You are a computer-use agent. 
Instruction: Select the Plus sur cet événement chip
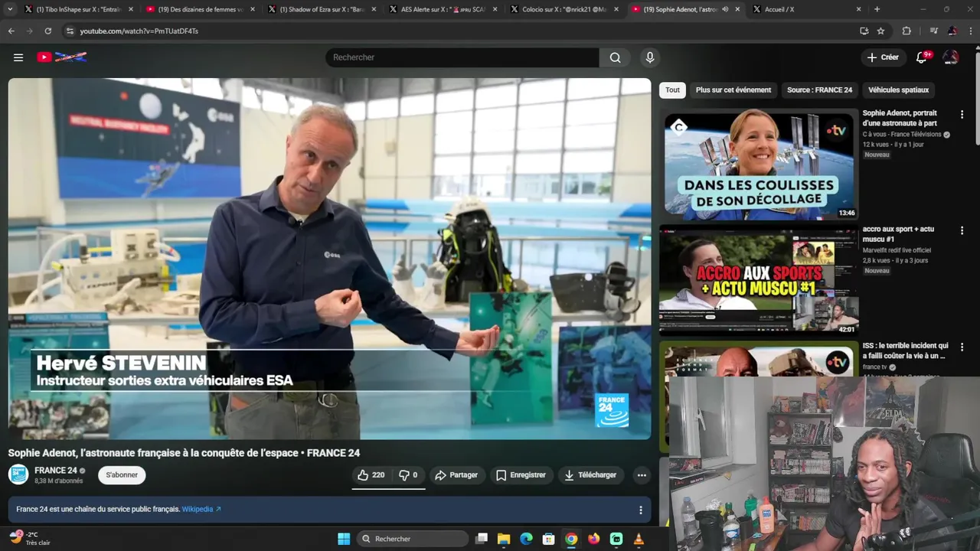[x=733, y=90]
